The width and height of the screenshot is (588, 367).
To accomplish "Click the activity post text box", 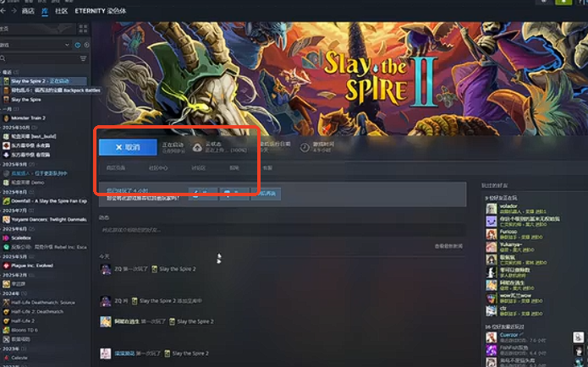I will (279, 229).
